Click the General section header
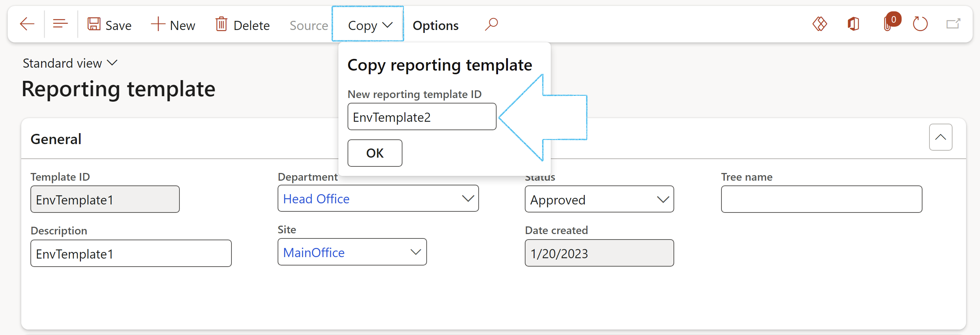Screen dimensions: 980x335 pos(56,139)
